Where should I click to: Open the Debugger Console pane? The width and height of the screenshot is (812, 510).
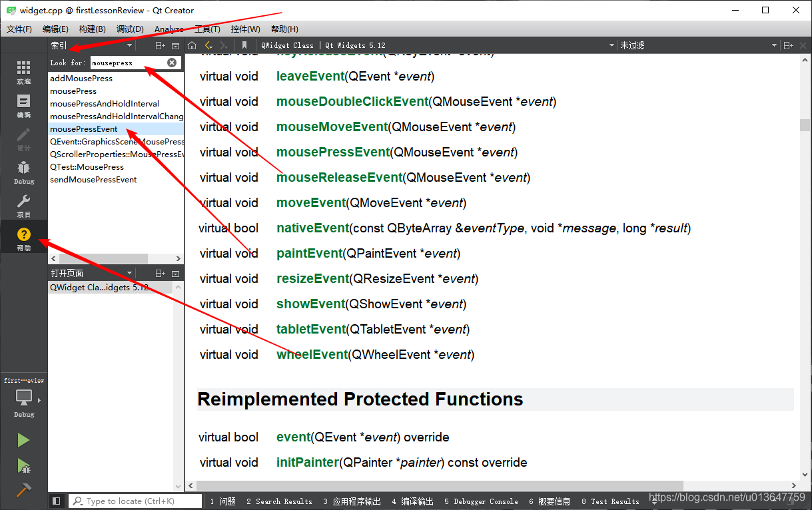click(x=482, y=501)
